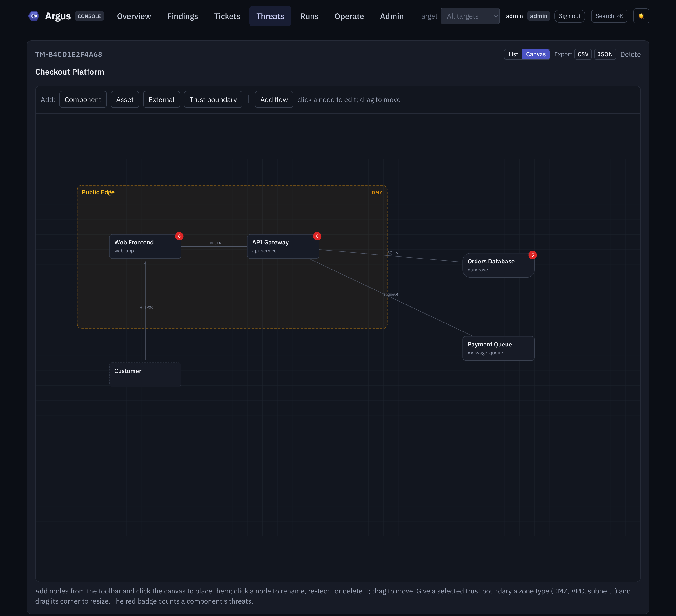Open the Operate tab
This screenshot has height=616, width=676.
tap(349, 16)
